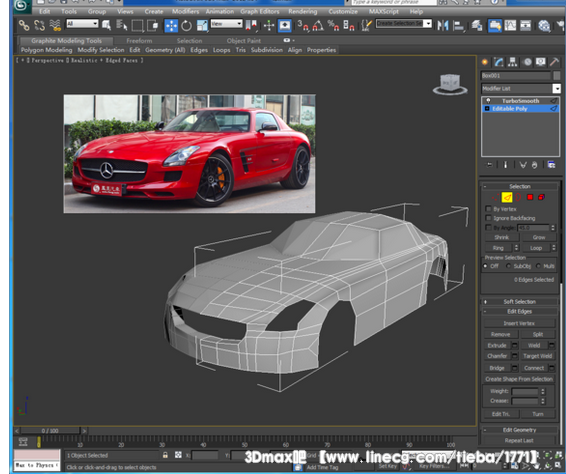Click the Insert Vertex button

pos(519,323)
